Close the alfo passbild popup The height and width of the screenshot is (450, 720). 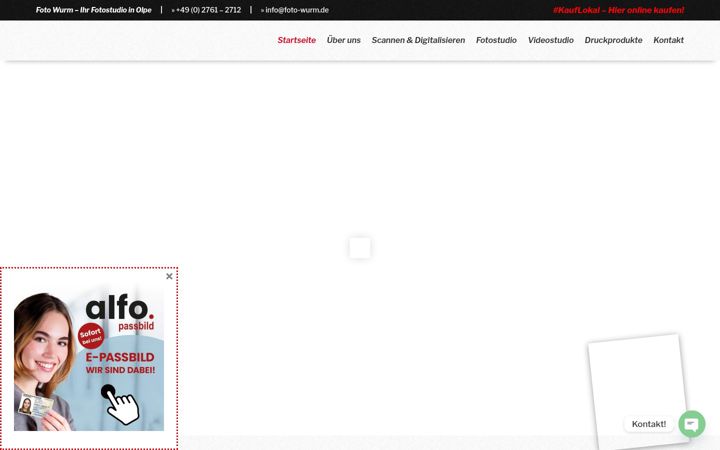coord(169,276)
